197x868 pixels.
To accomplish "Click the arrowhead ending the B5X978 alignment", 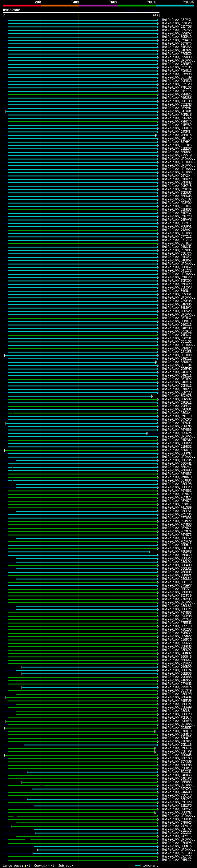I will click(152, 396).
